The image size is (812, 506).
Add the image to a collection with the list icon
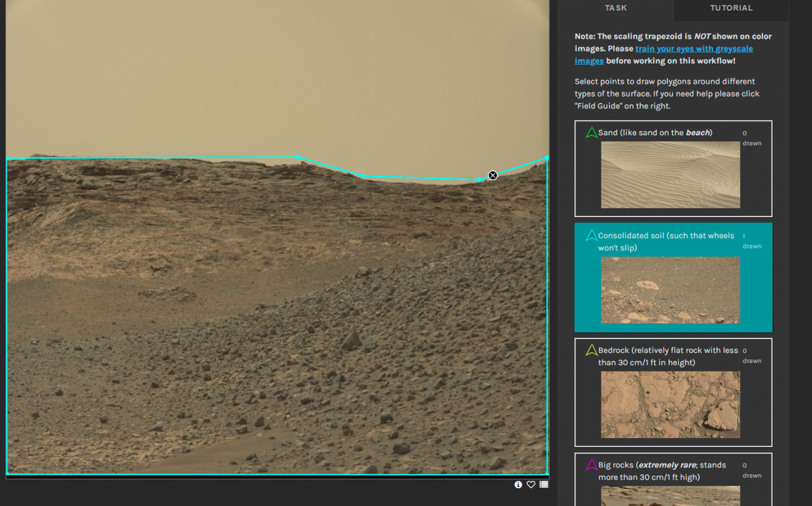544,484
